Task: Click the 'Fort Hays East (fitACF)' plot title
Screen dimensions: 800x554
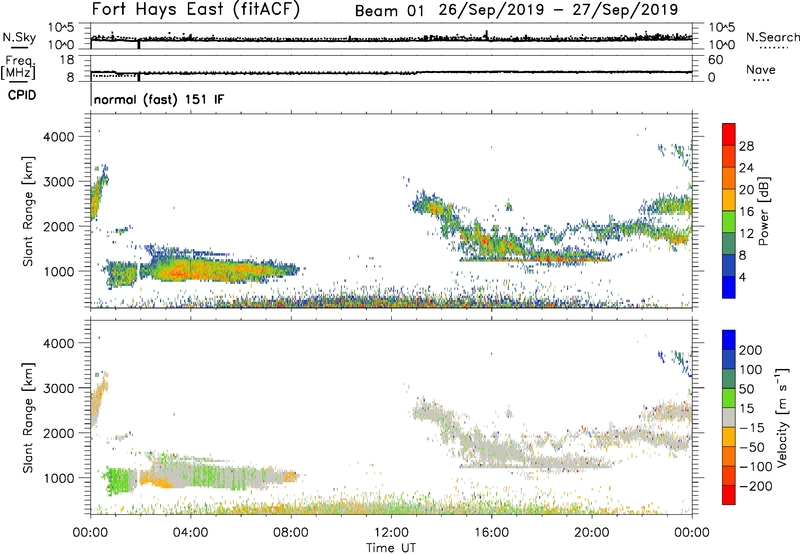Action: tap(196, 9)
